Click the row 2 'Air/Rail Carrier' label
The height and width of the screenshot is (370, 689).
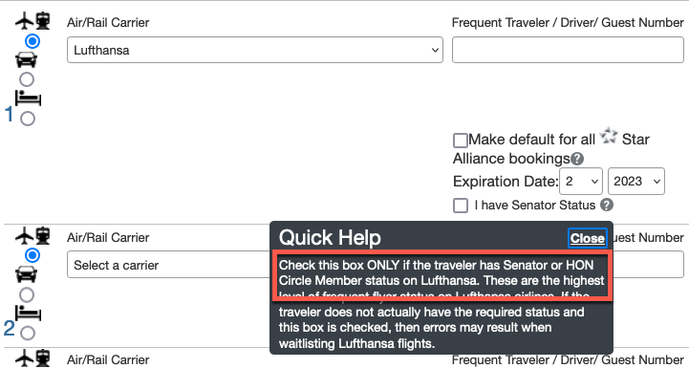108,237
